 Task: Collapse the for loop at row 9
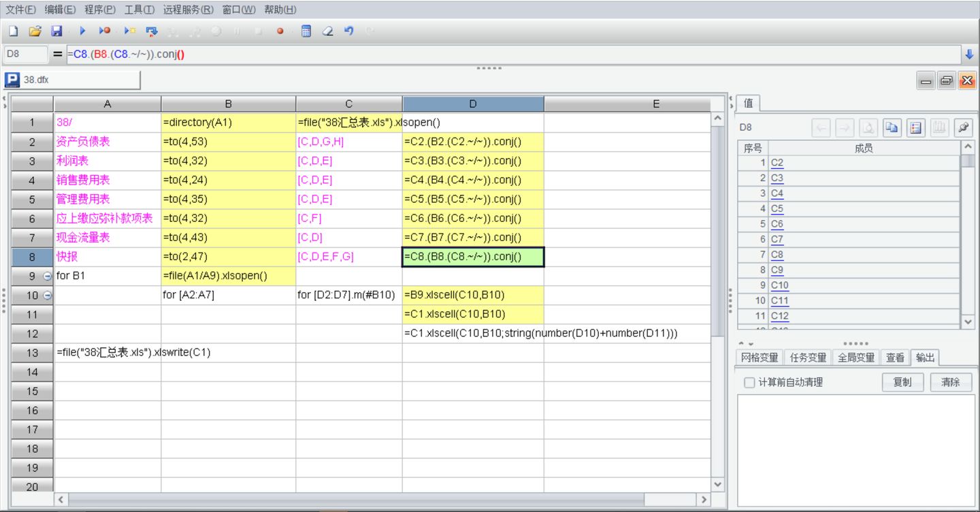point(48,276)
